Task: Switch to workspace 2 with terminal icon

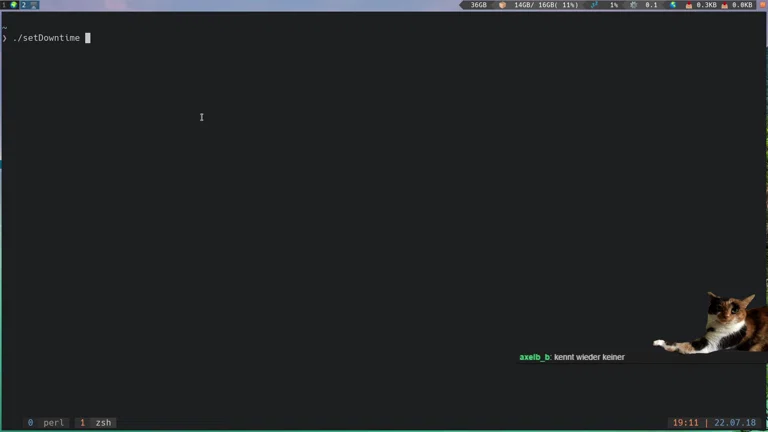Action: coord(29,5)
